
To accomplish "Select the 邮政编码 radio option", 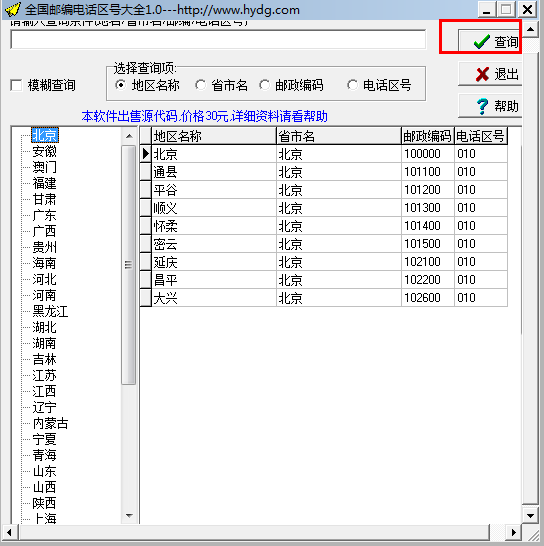I will pos(264,85).
